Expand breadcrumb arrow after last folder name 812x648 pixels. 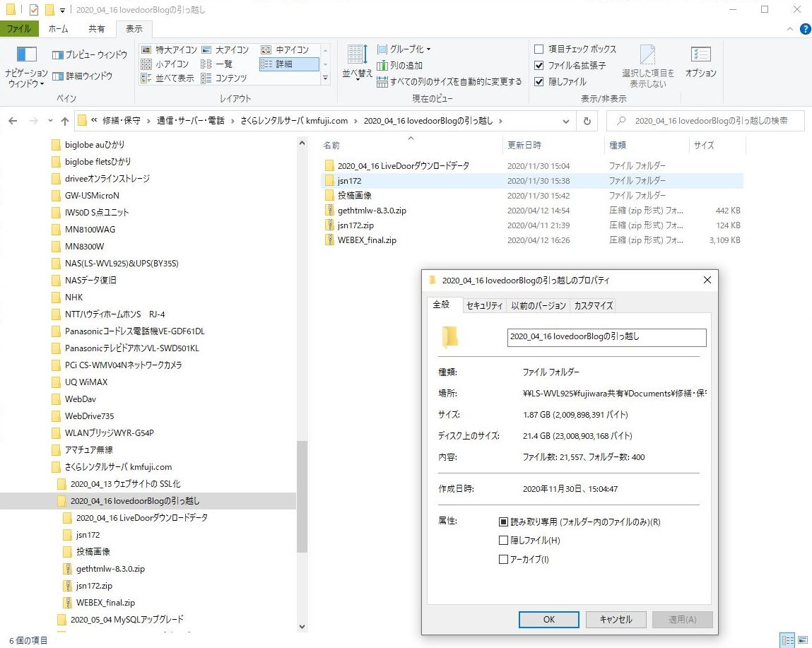(x=500, y=121)
